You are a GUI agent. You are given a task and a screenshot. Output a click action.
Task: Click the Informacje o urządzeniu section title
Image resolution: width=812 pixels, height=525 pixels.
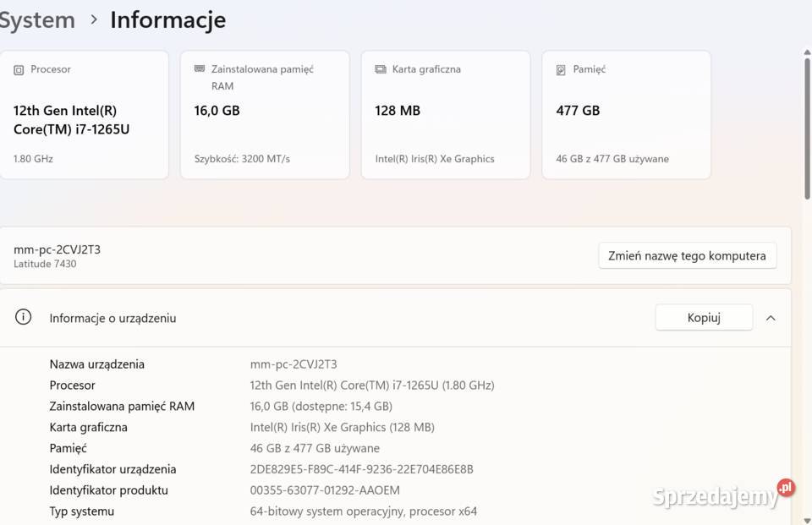[x=112, y=319]
